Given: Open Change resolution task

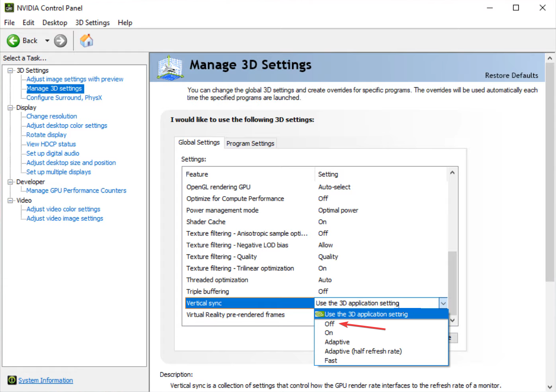Looking at the screenshot, I should (52, 116).
